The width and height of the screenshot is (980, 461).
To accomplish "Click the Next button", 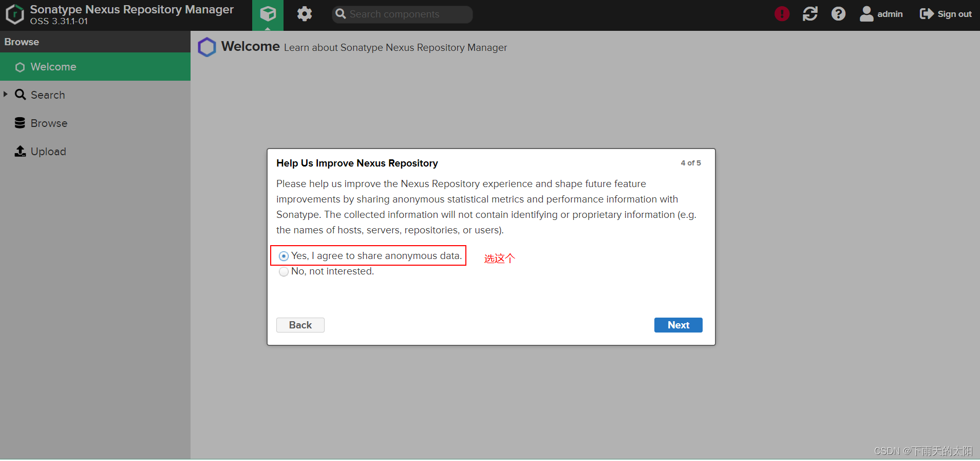I will click(678, 325).
